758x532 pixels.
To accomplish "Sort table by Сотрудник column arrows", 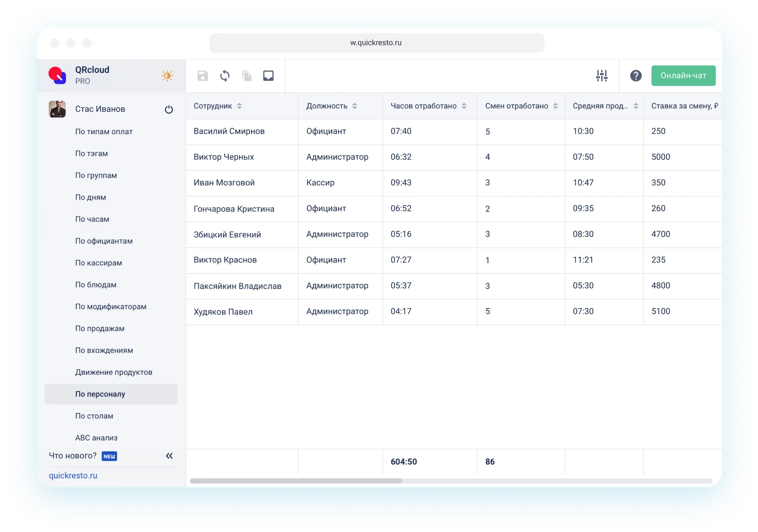I will (x=239, y=106).
